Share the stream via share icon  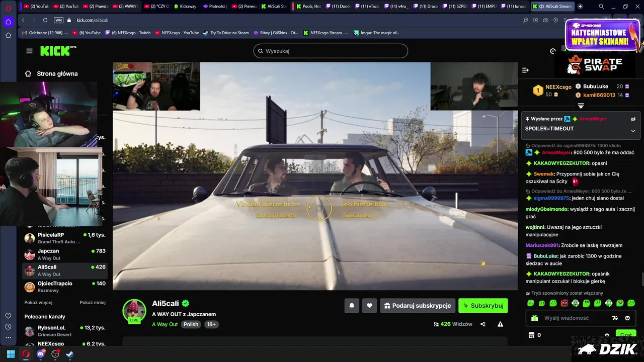tap(483, 324)
